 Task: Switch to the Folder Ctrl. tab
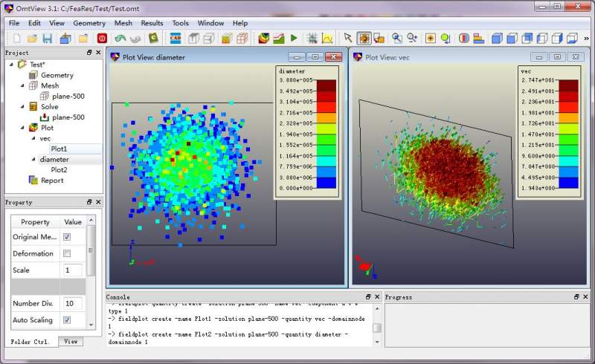click(30, 342)
